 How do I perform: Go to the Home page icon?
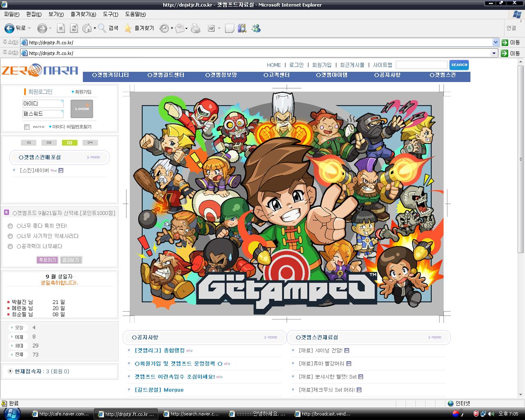pos(87,28)
